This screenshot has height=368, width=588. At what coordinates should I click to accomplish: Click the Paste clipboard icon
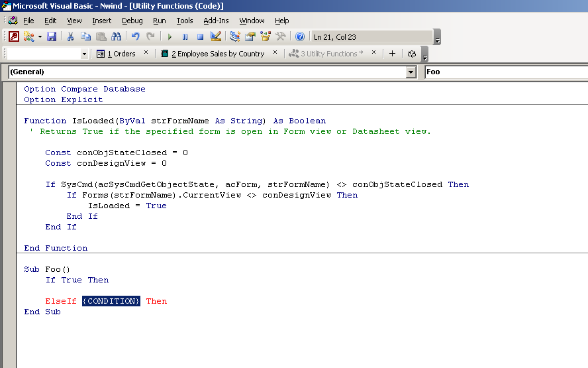101,36
